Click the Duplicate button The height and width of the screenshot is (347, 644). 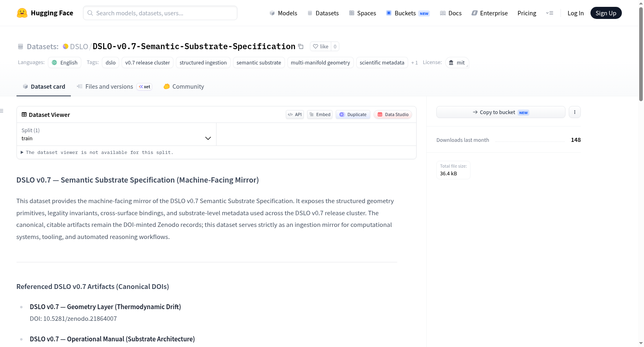[353, 114]
